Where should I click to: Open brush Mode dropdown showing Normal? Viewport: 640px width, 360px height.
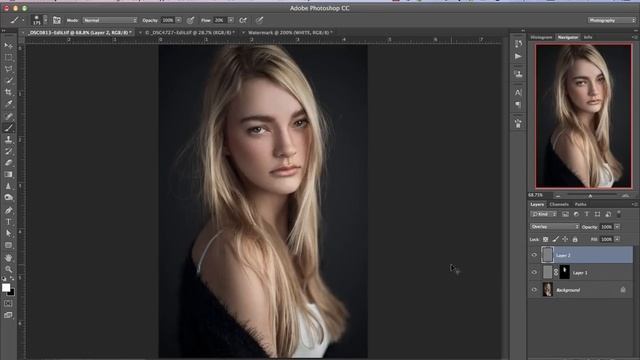point(110,20)
